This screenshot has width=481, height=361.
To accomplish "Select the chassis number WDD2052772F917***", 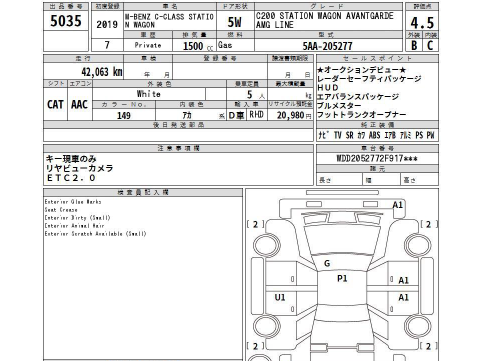I will tap(377, 158).
